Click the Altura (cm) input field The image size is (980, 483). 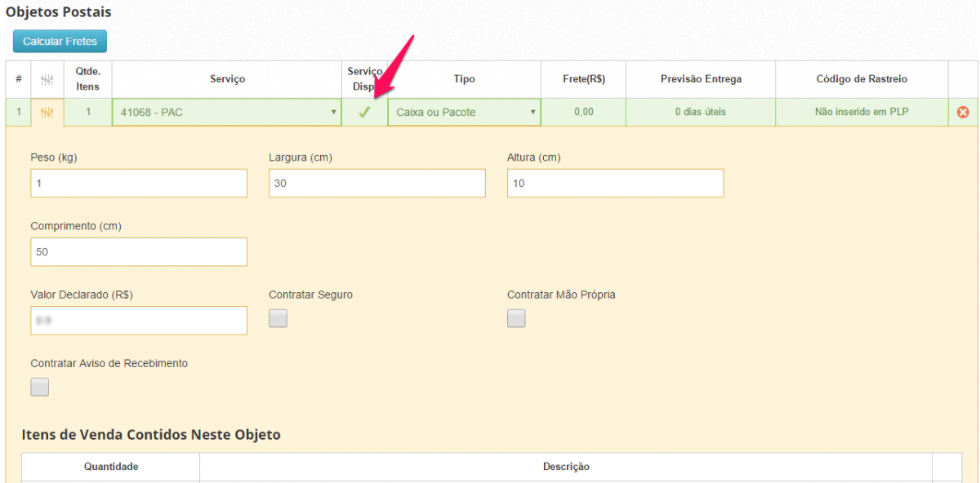click(x=616, y=184)
